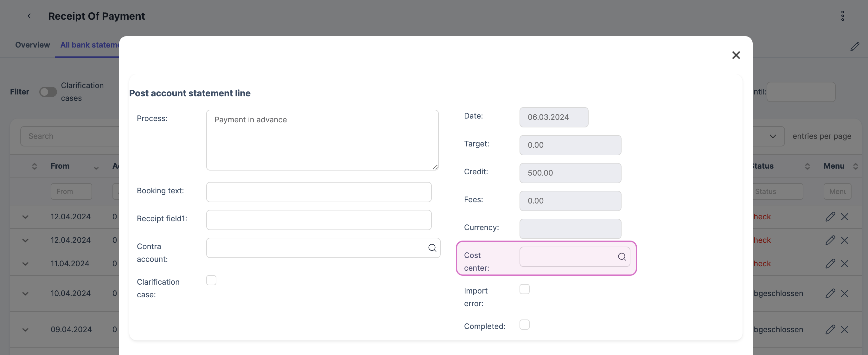Click the Booking text input field
868x355 pixels.
318,192
